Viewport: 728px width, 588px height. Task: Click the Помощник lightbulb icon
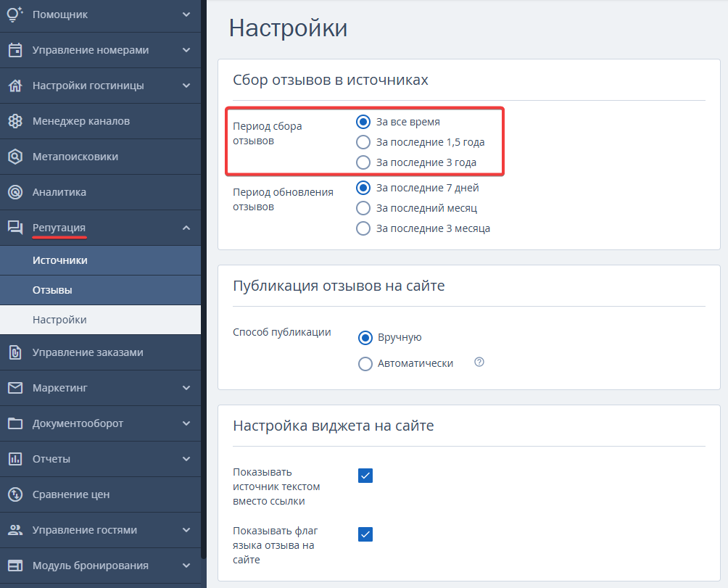pyautogui.click(x=15, y=14)
